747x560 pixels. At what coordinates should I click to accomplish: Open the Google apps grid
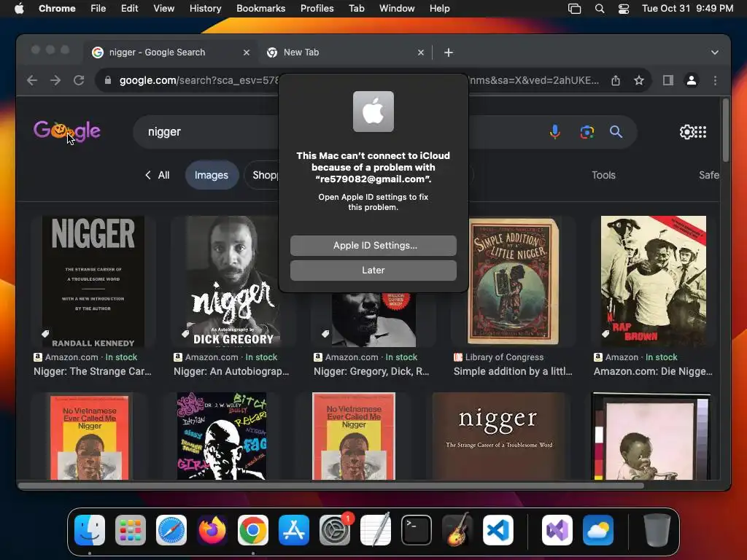701,132
